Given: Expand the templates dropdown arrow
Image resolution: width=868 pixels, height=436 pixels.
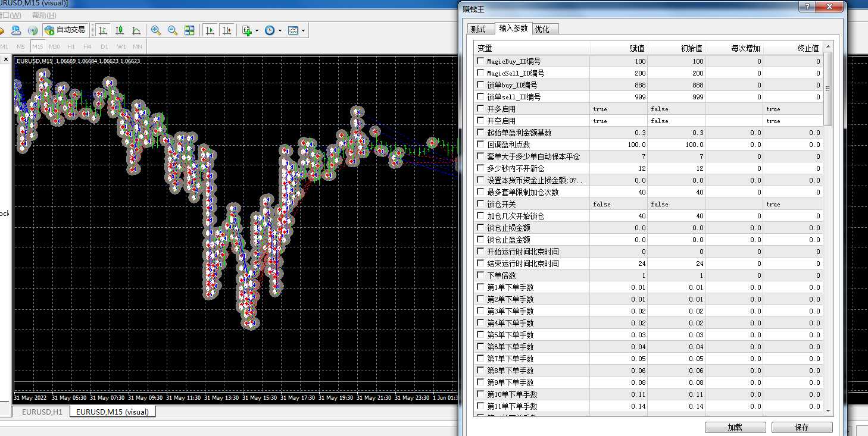Looking at the screenshot, I should click(303, 30).
